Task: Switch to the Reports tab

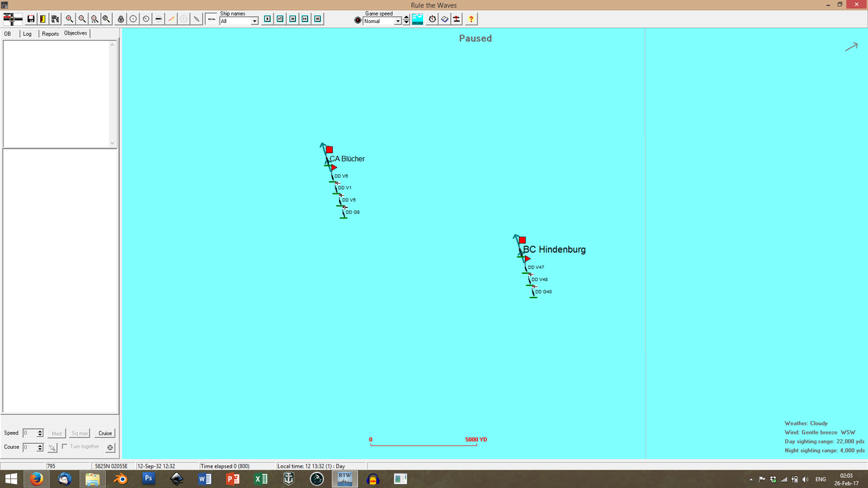Action: (x=50, y=33)
